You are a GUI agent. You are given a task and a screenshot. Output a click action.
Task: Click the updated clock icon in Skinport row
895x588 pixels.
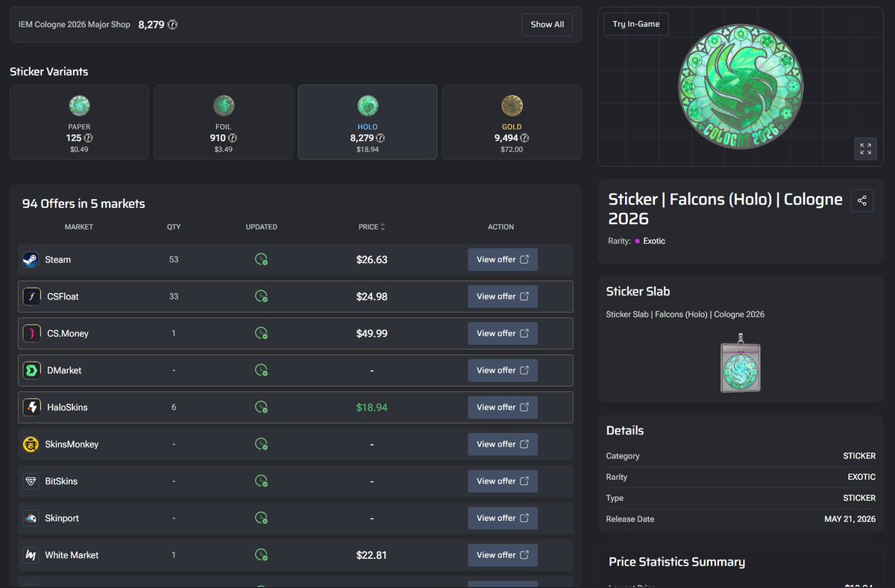261,518
